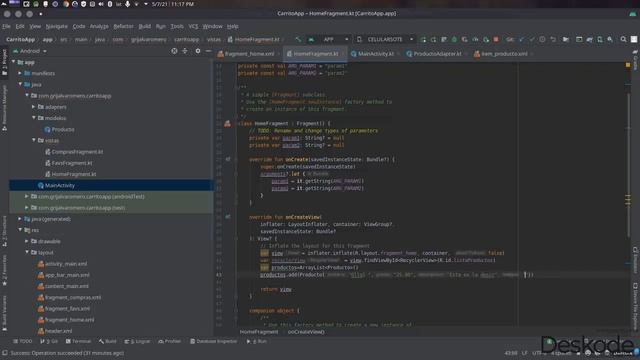This screenshot has width=640, height=360.
Task: Open the VCS menu
Action: pyautogui.click(x=193, y=26)
